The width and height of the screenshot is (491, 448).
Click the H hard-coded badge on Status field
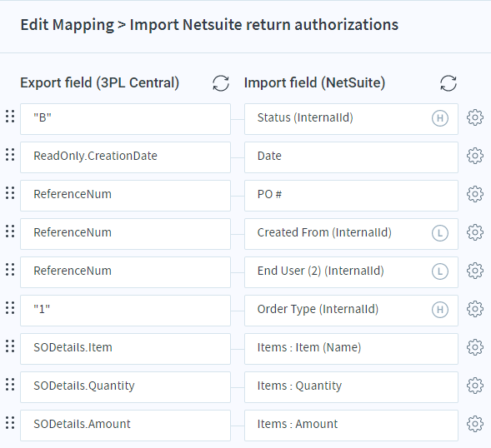[x=440, y=118]
